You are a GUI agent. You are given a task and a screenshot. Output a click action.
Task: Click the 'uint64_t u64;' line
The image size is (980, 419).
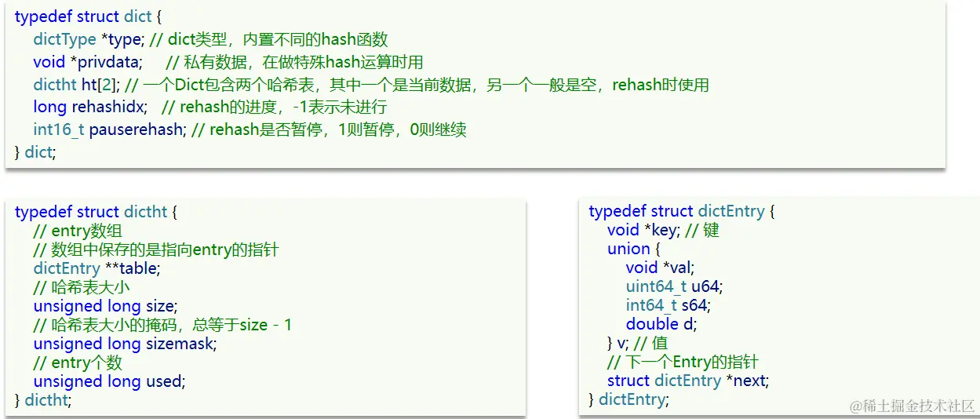click(x=675, y=286)
